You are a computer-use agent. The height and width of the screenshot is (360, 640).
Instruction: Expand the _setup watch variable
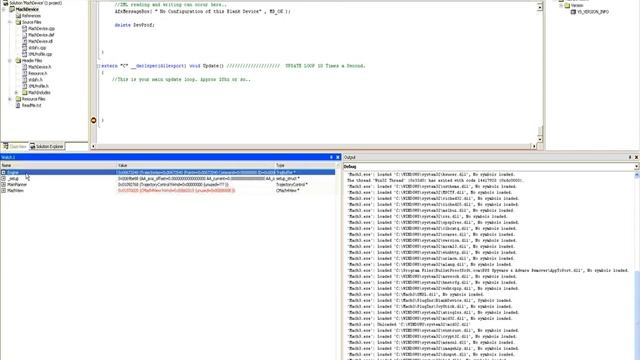click(x=4, y=179)
